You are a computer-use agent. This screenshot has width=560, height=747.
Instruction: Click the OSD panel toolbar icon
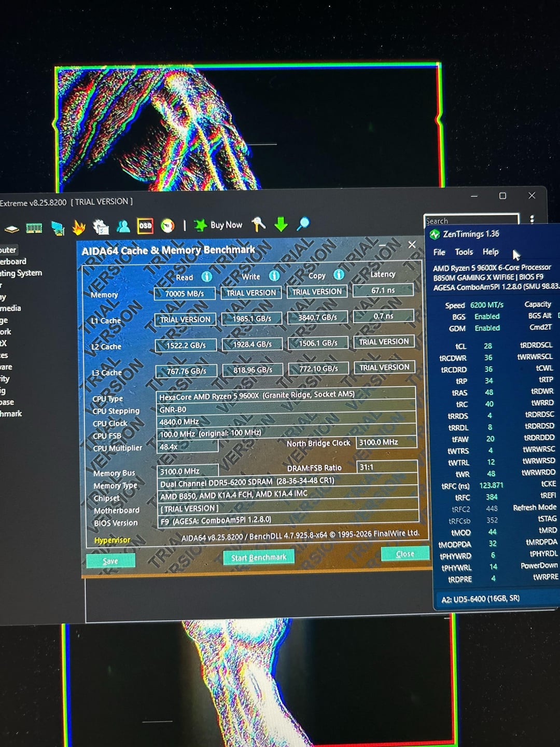coord(145,226)
